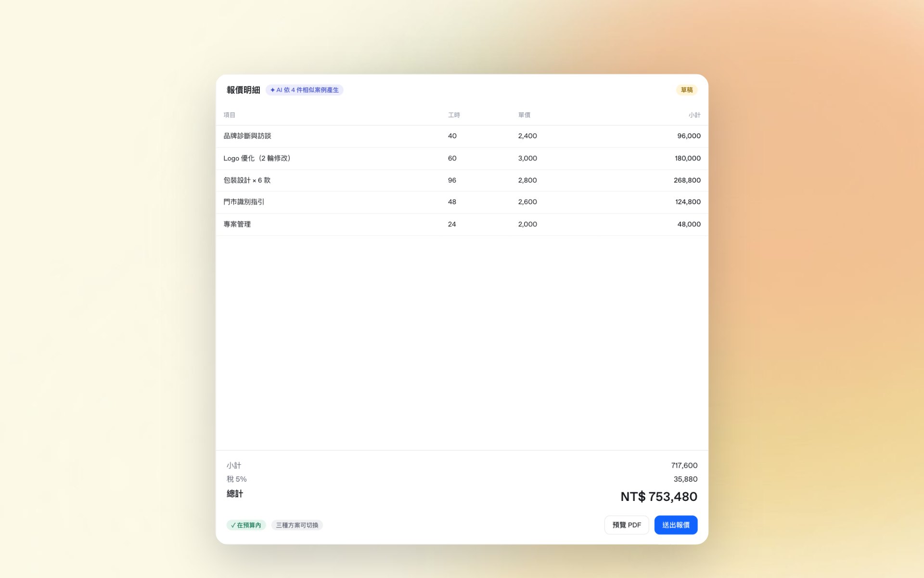The image size is (924, 578).
Task: Click unit price 2,400
Action: [x=527, y=136]
